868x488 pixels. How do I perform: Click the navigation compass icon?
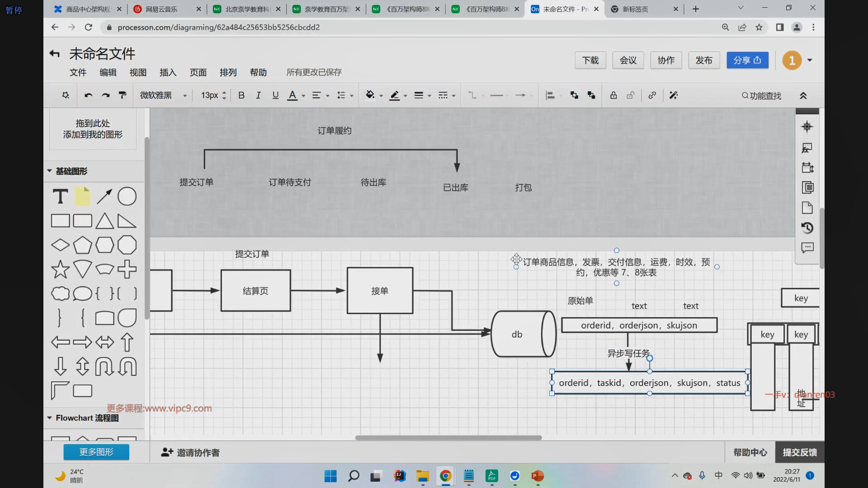pyautogui.click(x=807, y=127)
